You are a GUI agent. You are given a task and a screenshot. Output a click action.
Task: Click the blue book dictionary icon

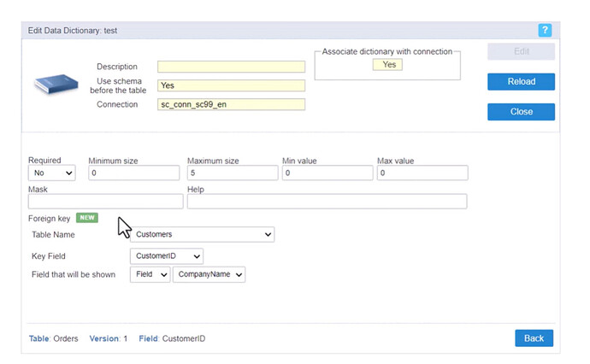tap(56, 85)
